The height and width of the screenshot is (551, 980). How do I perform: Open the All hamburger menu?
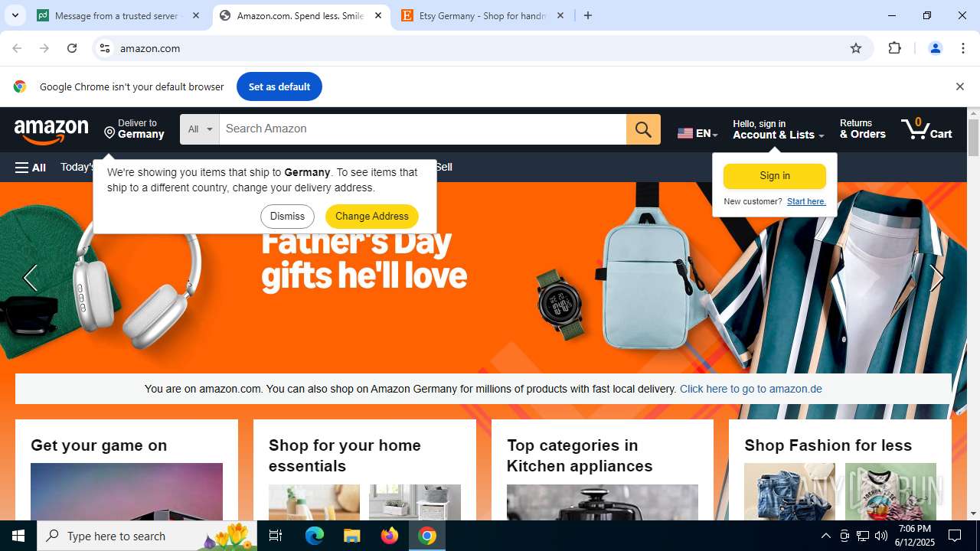point(31,168)
